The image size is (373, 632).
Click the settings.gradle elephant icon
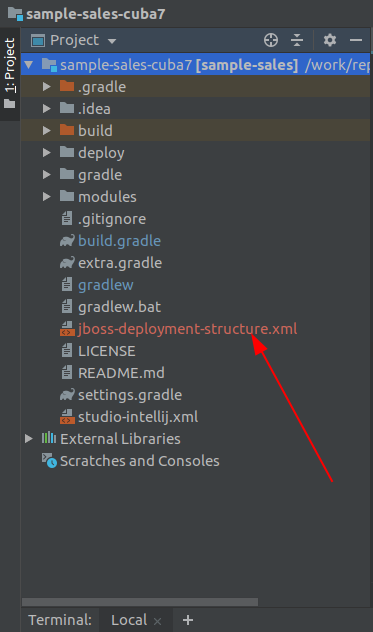(x=67, y=395)
